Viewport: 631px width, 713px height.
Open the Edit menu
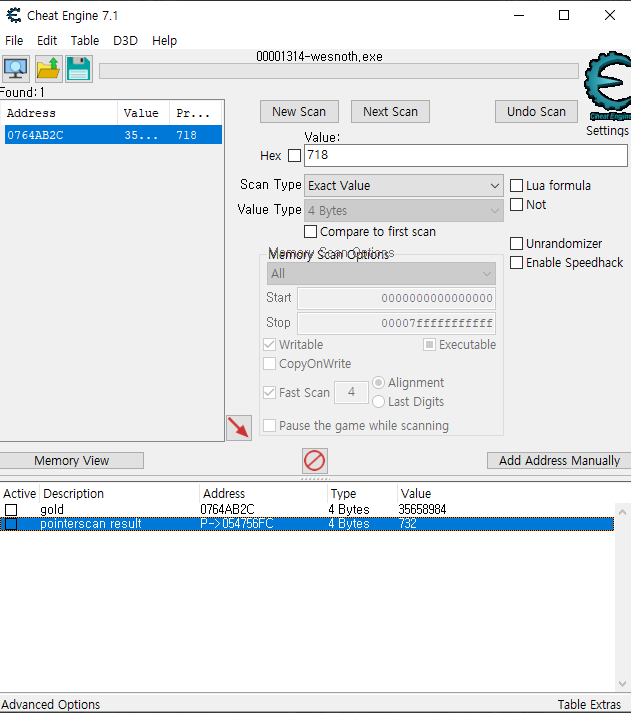[47, 40]
